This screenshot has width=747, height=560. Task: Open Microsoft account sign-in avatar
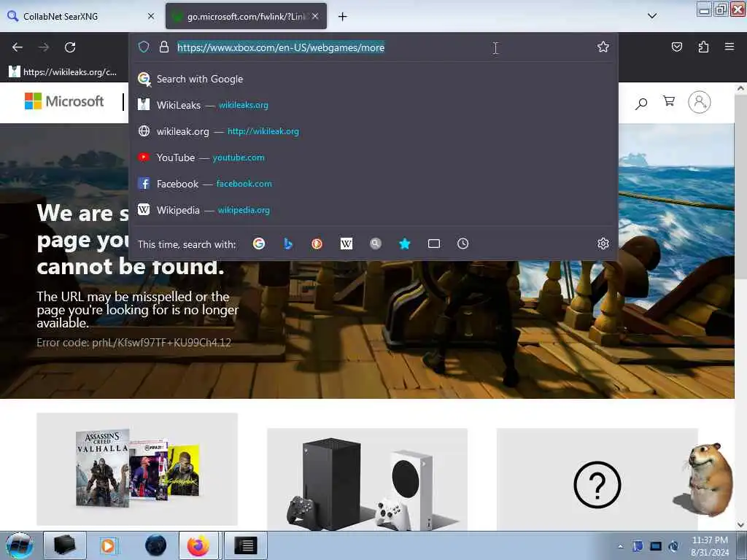pyautogui.click(x=700, y=102)
